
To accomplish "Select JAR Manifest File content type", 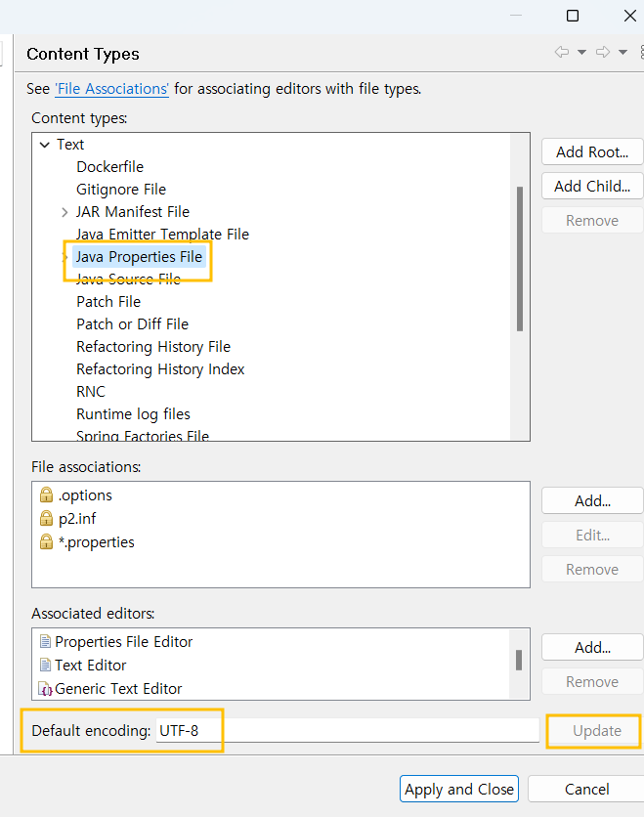I will pyautogui.click(x=133, y=211).
